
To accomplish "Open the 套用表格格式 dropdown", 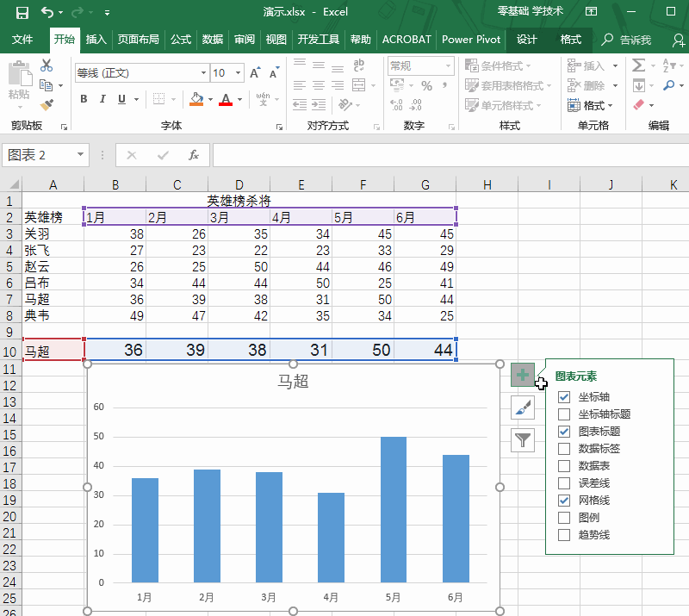I will click(508, 85).
